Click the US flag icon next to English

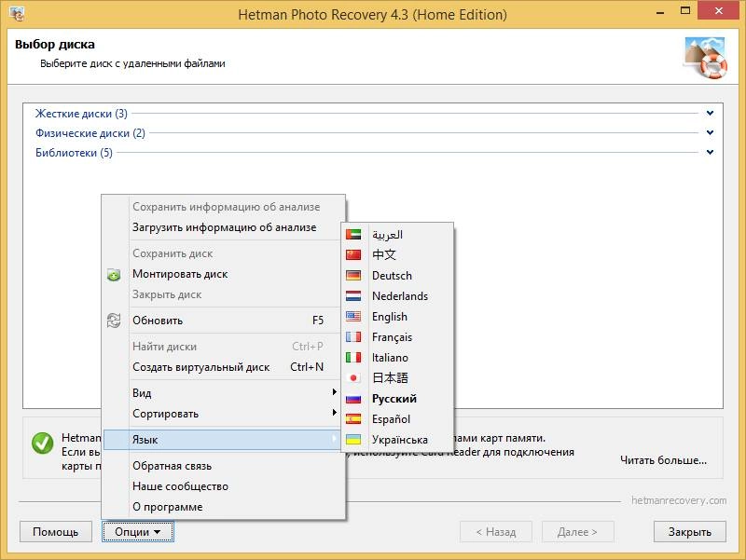[353, 316]
